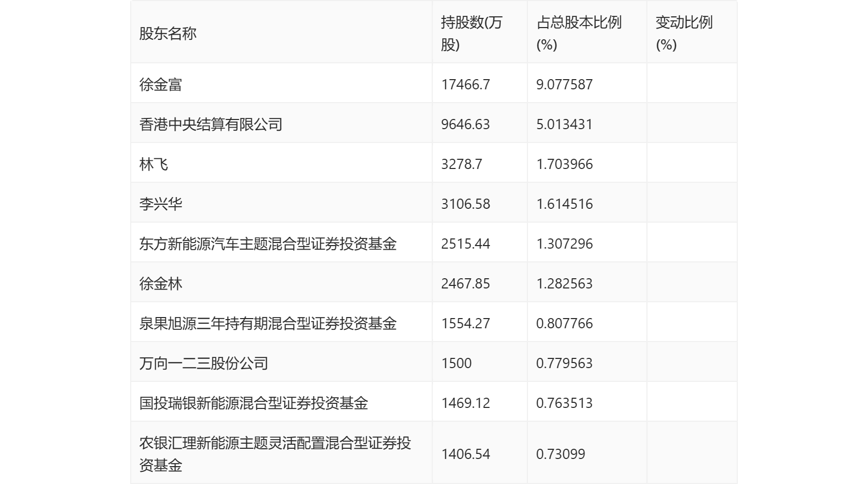Select shareholding value 9646.63
Viewport: 868px width, 484px height.
coord(466,124)
